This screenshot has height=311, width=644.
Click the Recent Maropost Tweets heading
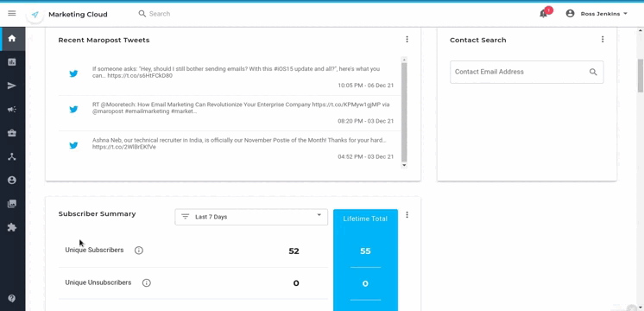click(104, 40)
